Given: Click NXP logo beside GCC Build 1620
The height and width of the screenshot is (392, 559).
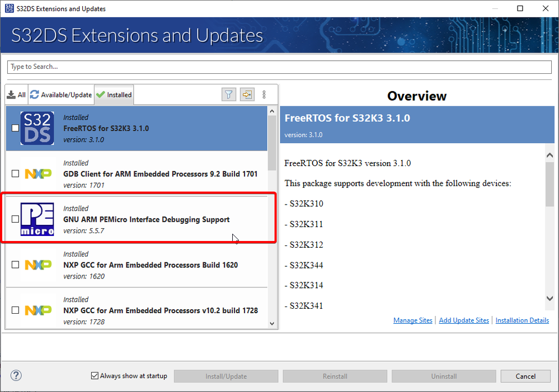Looking at the screenshot, I should (x=38, y=265).
